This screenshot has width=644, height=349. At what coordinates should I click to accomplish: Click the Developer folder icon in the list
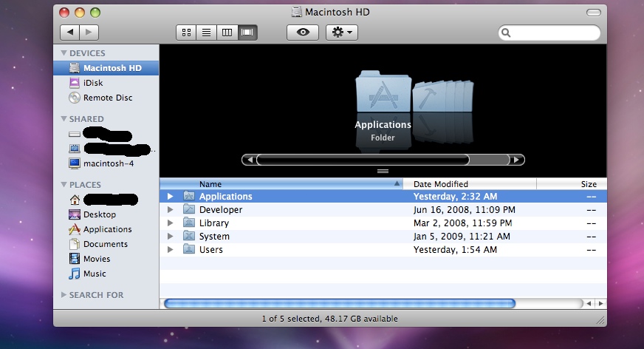pyautogui.click(x=189, y=209)
